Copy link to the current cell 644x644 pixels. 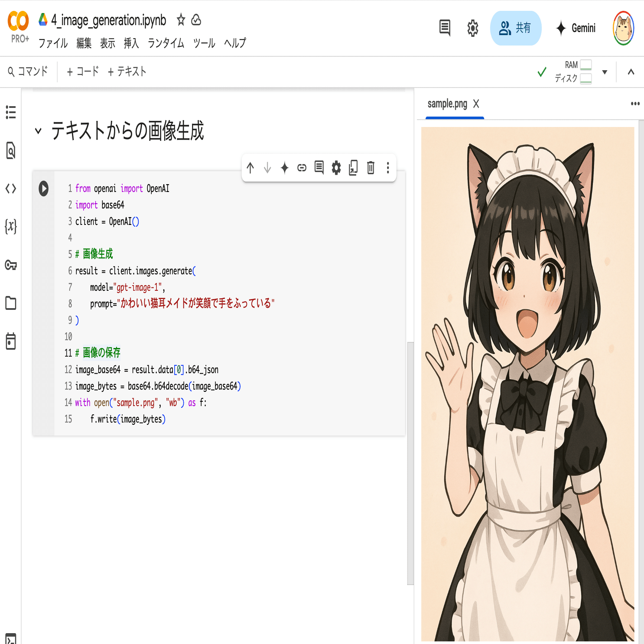302,168
